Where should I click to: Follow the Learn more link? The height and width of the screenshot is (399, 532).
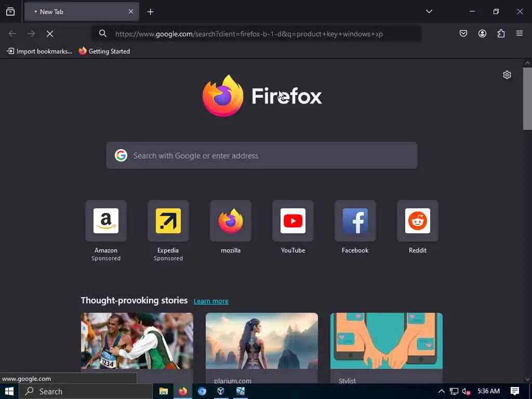211,301
